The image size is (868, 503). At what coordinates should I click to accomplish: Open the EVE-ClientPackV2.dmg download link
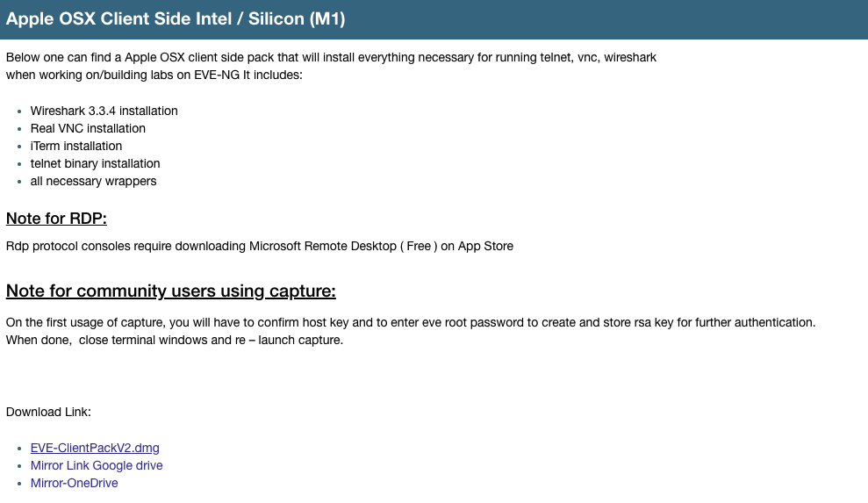pos(95,448)
